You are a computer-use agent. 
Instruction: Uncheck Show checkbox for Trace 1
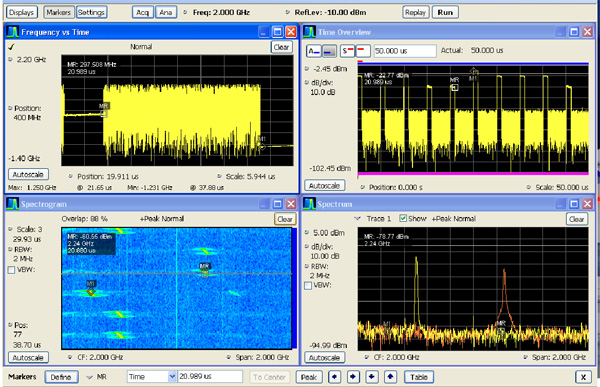coord(403,218)
